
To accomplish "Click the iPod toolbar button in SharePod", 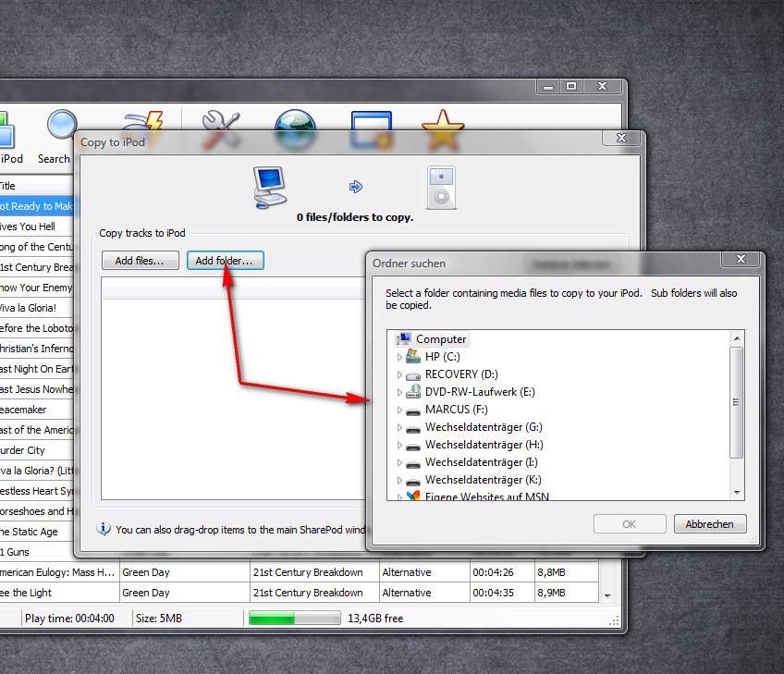I will point(11,136).
